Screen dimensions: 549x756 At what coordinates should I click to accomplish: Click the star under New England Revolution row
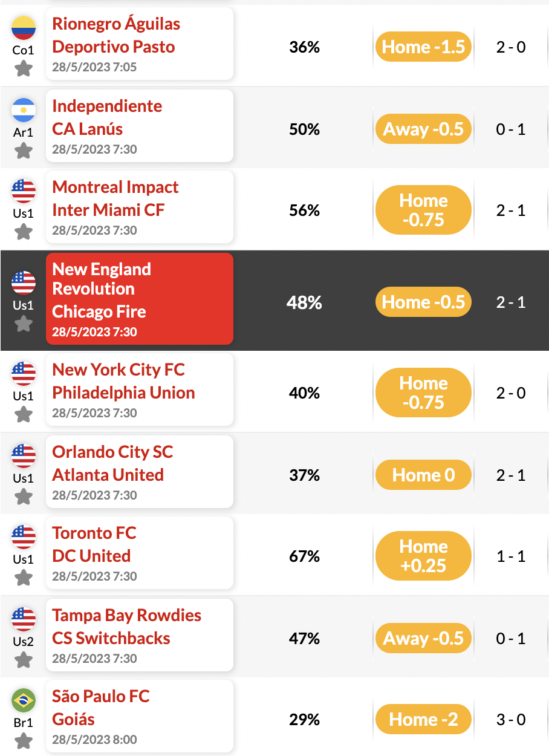point(24,324)
